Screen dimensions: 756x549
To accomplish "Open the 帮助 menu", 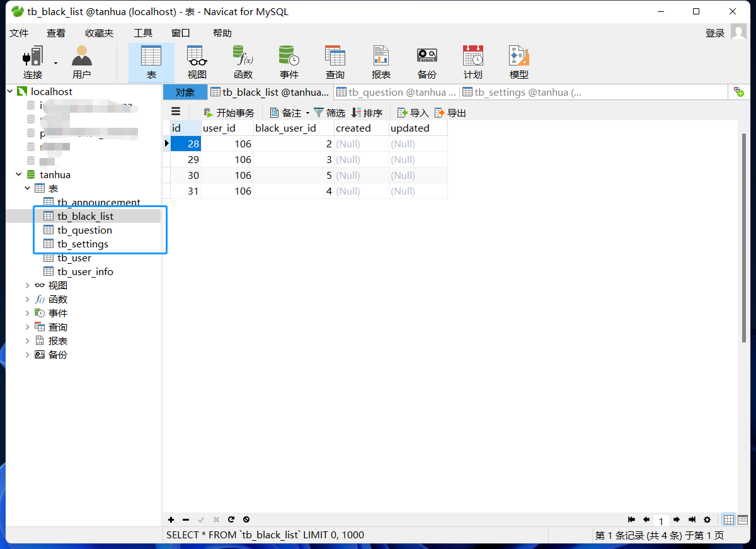I will click(222, 33).
